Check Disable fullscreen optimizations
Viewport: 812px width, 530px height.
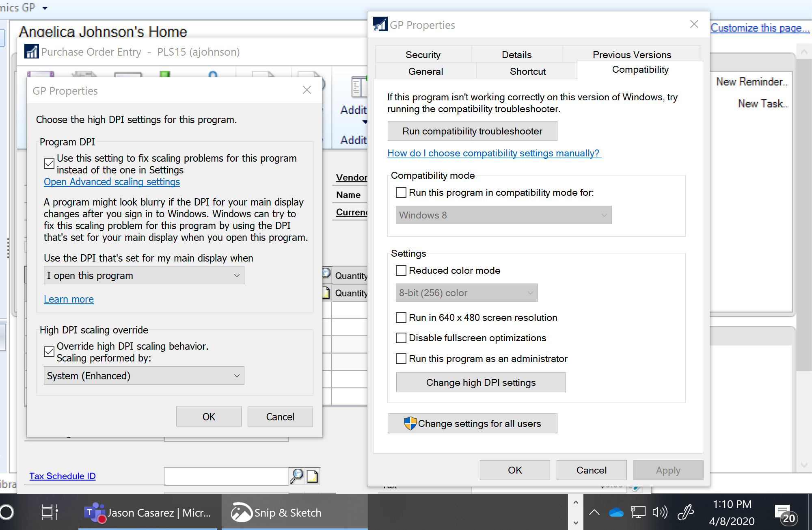tap(401, 338)
